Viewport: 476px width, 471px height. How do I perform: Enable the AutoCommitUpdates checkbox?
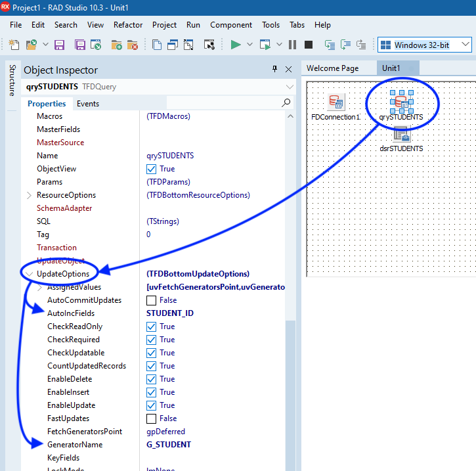click(x=152, y=300)
